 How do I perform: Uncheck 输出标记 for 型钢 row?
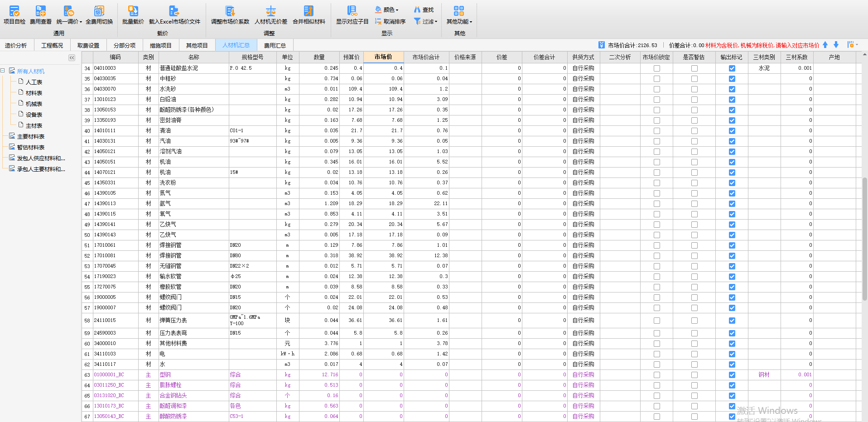click(732, 375)
